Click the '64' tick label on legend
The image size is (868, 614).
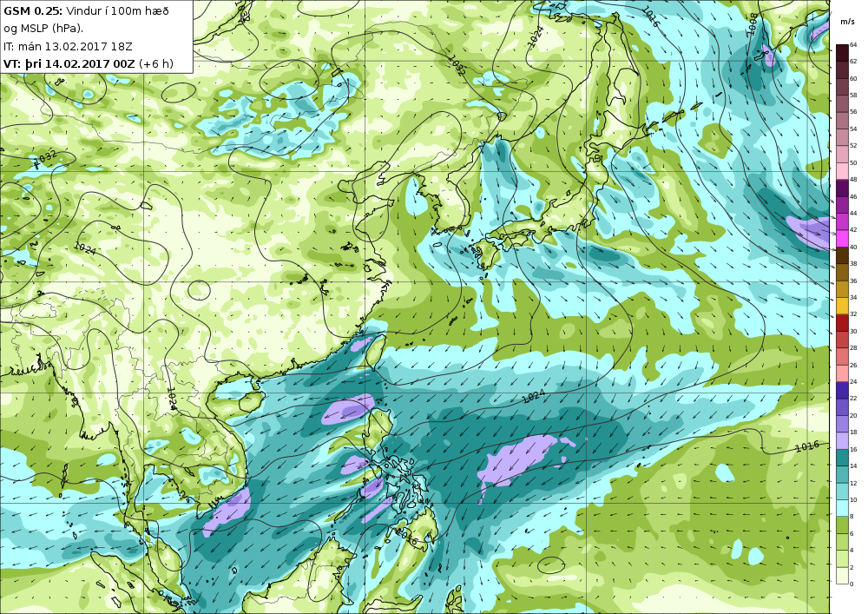click(853, 45)
